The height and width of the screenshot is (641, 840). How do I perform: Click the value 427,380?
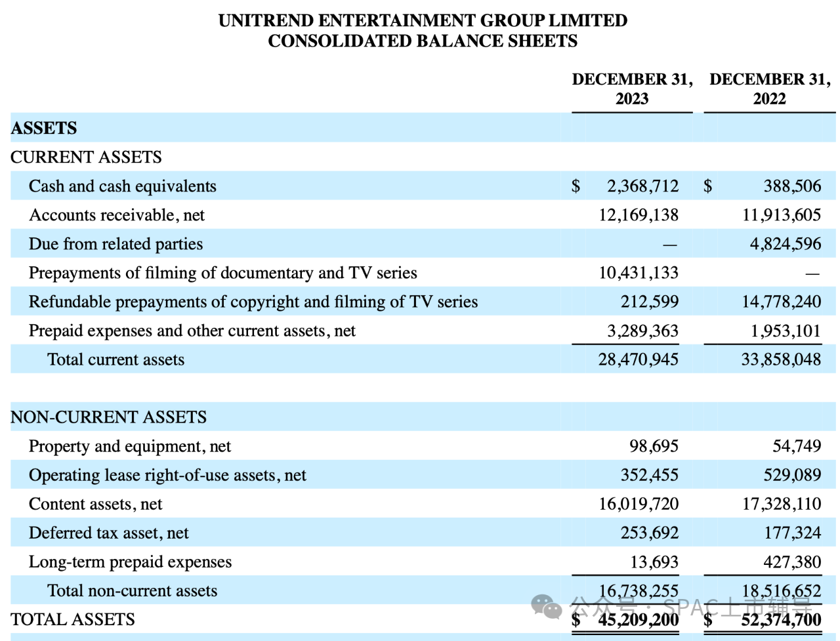tap(792, 562)
